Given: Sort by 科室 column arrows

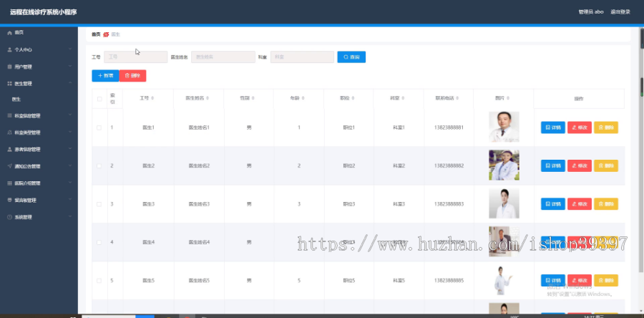Looking at the screenshot, I should (x=404, y=99).
